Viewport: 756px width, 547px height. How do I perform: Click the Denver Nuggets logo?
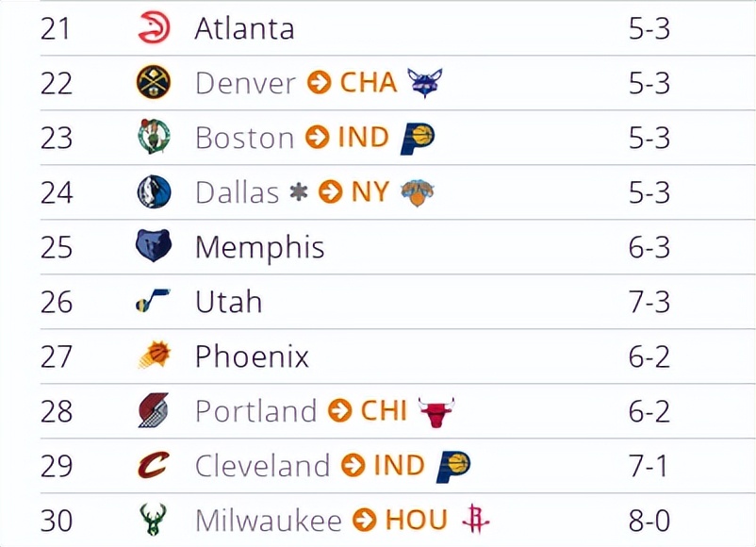(154, 83)
